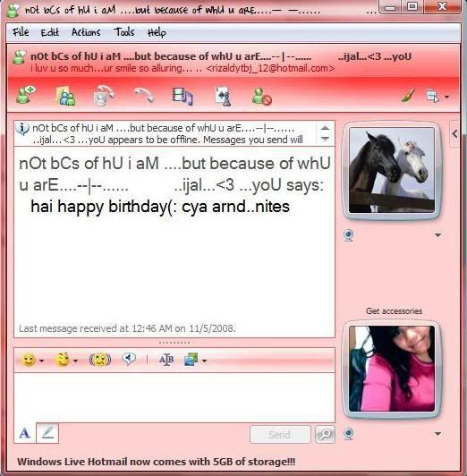Click the contact name in header
This screenshot has width=467, height=476.
click(221, 56)
